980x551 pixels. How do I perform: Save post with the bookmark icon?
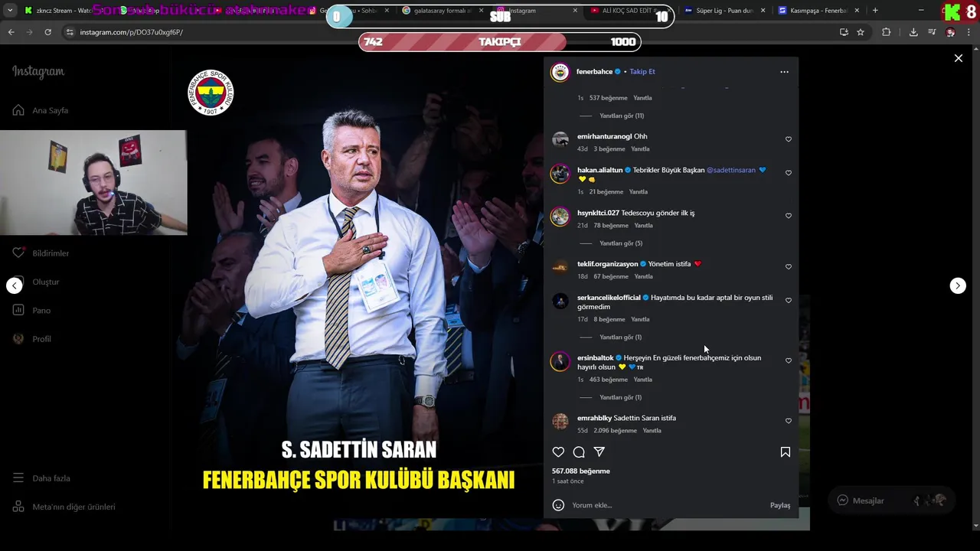click(x=785, y=452)
